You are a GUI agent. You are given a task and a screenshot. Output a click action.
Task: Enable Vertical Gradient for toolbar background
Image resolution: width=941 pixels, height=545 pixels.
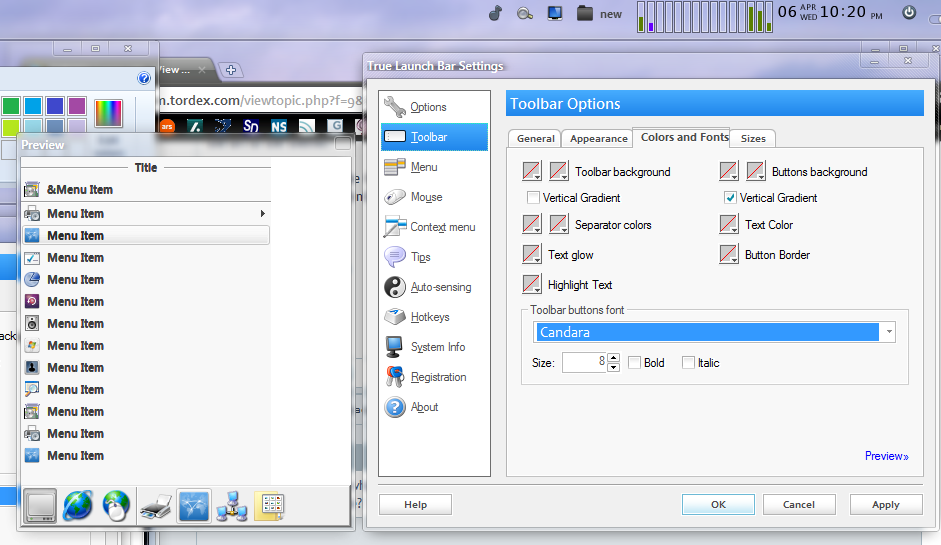coord(534,198)
